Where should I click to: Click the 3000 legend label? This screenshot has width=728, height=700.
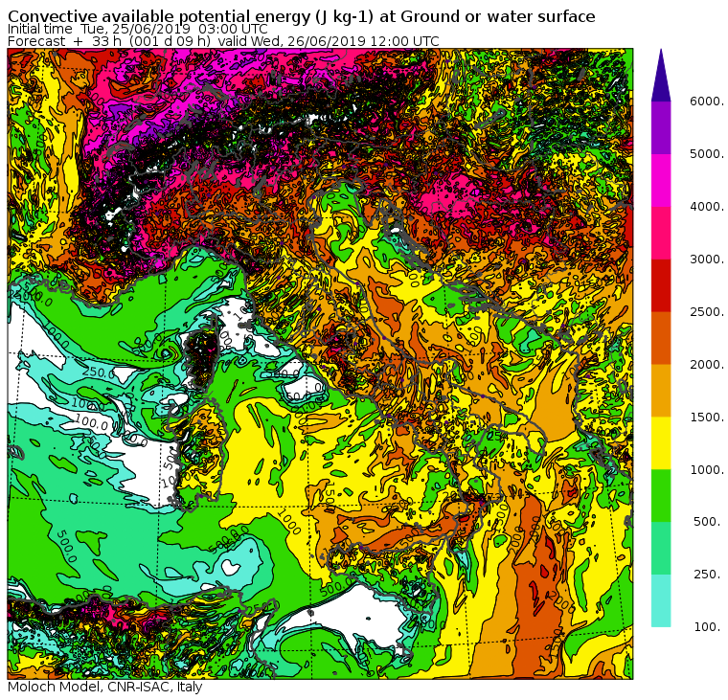[x=706, y=259]
